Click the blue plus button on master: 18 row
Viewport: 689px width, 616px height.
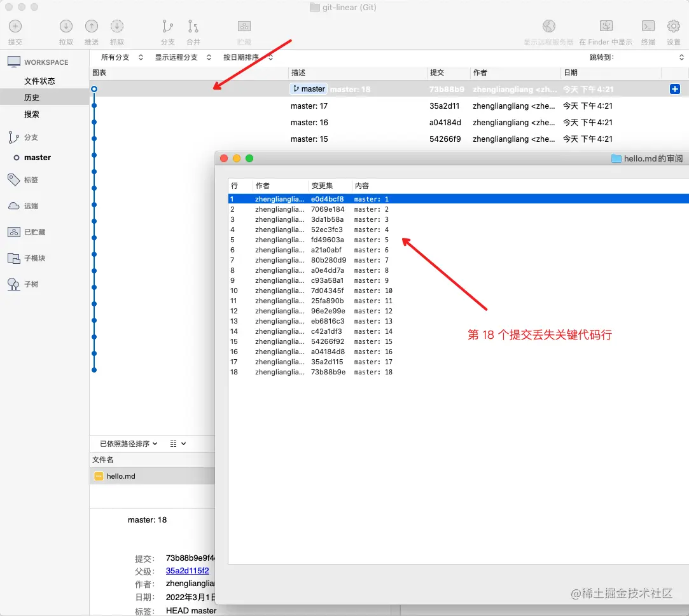click(674, 89)
